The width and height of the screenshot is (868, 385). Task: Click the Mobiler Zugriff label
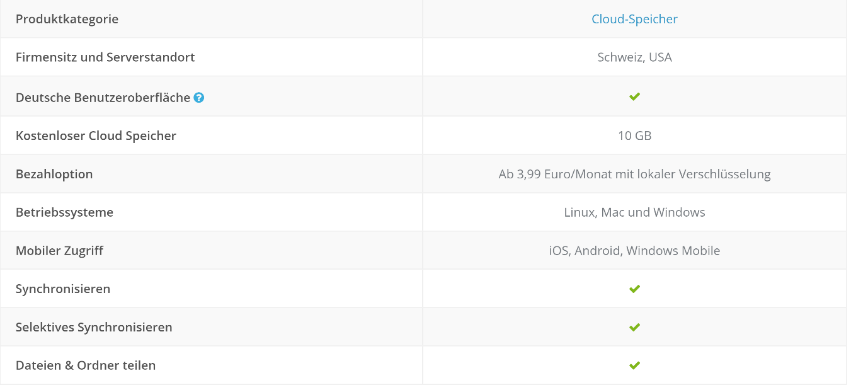[59, 251]
